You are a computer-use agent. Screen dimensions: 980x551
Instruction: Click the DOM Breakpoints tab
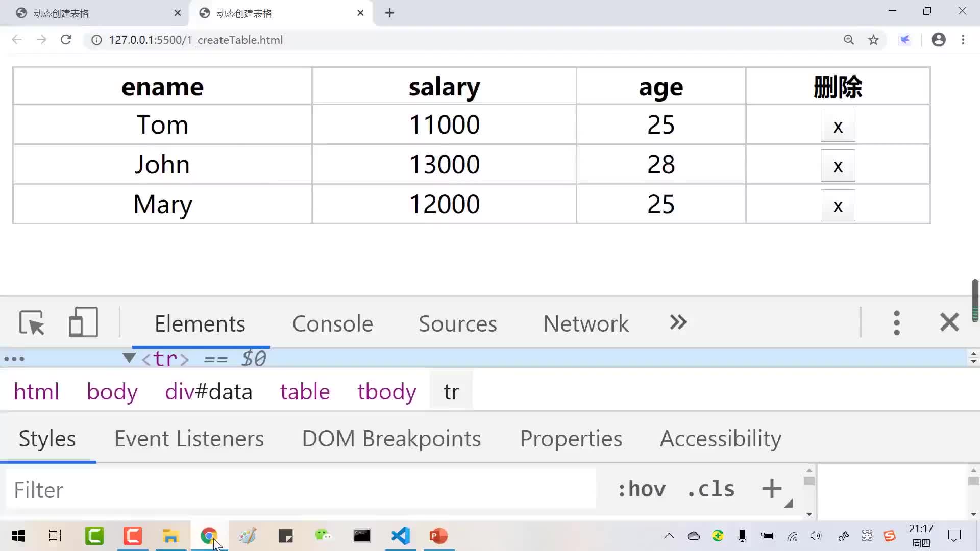pos(391,438)
